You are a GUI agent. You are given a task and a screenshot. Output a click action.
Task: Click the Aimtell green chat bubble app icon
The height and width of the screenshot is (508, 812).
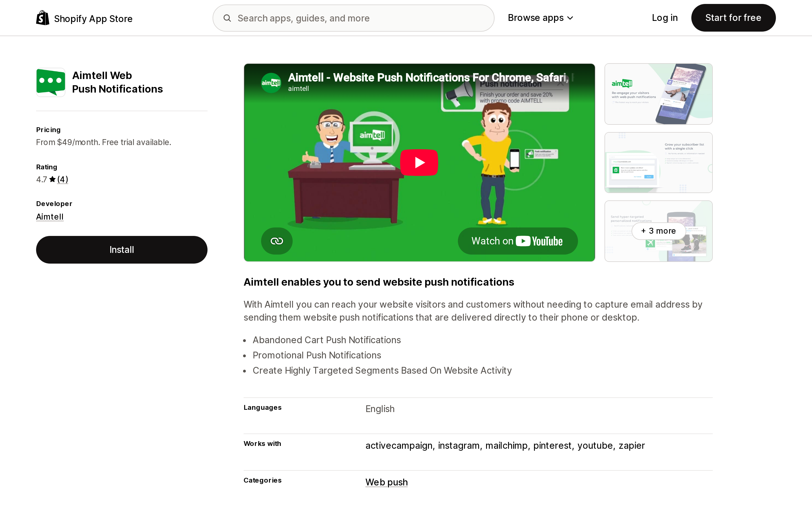tap(51, 82)
